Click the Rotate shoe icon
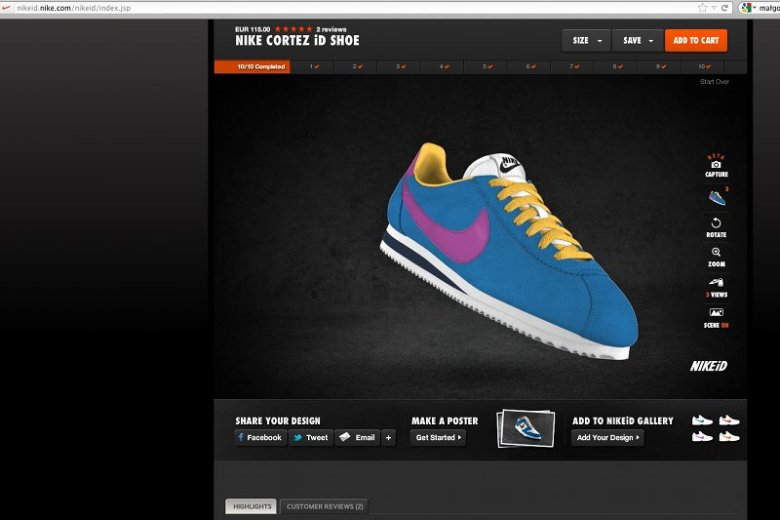Screen dimensions: 780x520 (x=716, y=223)
